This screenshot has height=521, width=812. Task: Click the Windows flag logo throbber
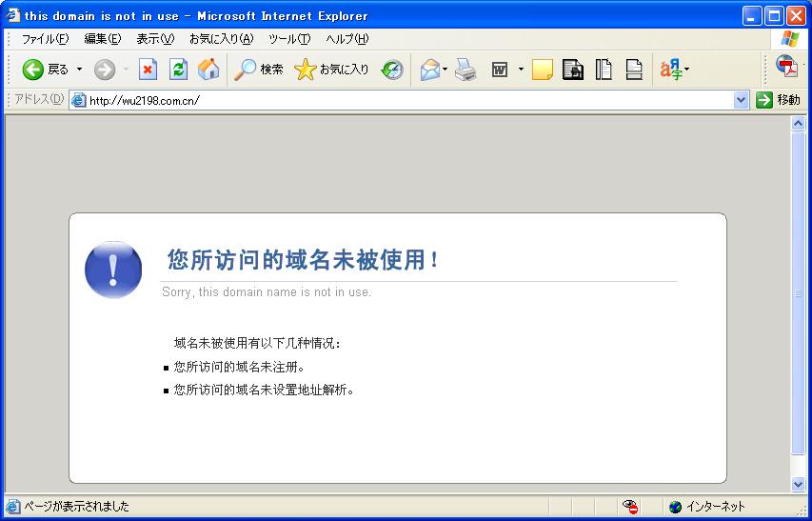790,39
